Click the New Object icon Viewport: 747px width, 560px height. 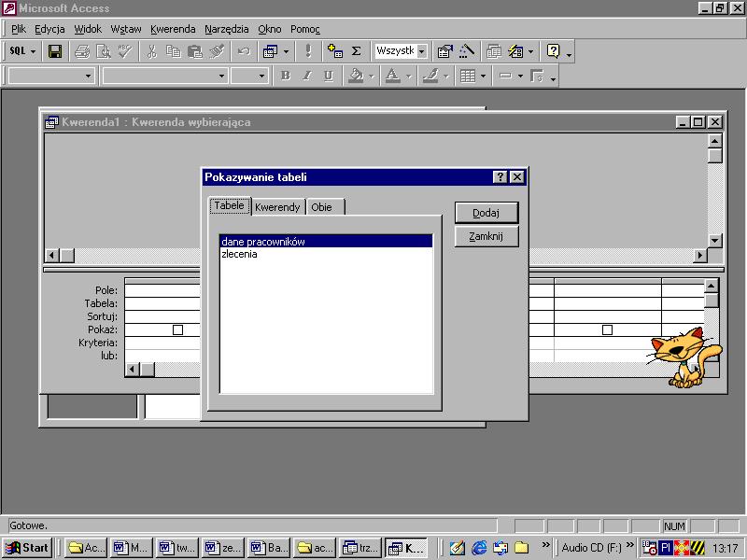[x=515, y=51]
